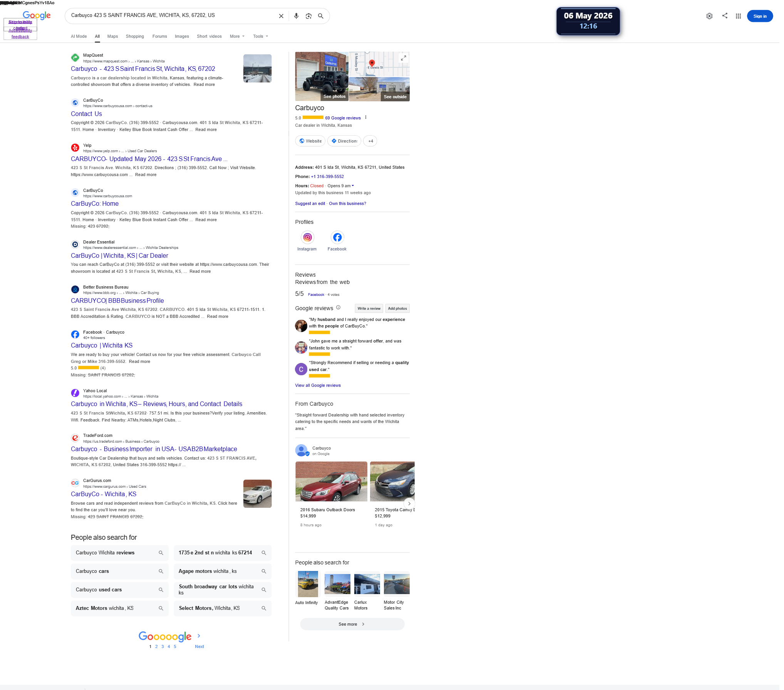Click inside the search input field
Image resolution: width=784 pixels, height=690 pixels.
(171, 16)
